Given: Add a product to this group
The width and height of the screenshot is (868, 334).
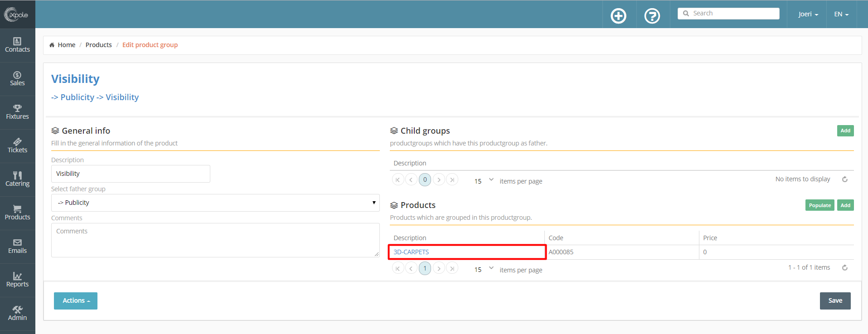Looking at the screenshot, I should pos(845,205).
